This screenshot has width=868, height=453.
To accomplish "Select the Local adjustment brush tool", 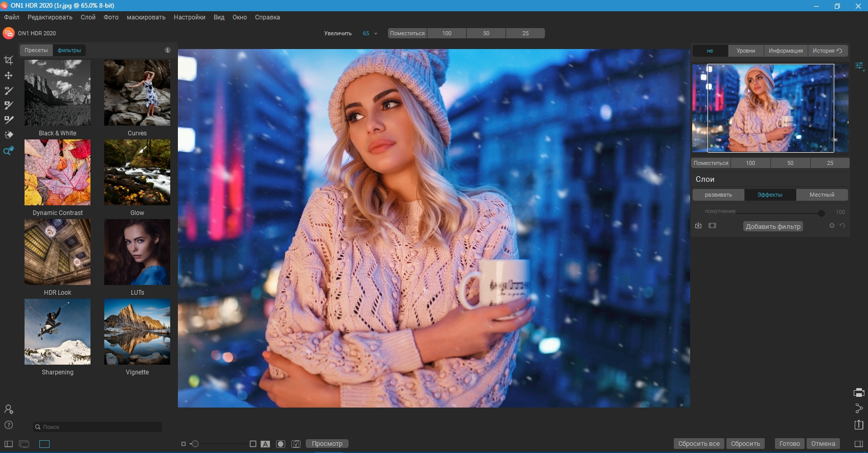I will pos(9,90).
